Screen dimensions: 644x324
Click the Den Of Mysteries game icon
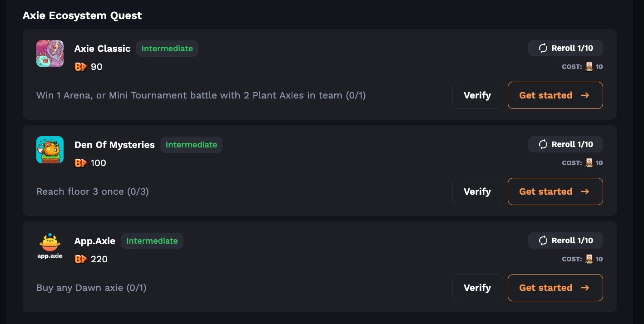tap(50, 150)
